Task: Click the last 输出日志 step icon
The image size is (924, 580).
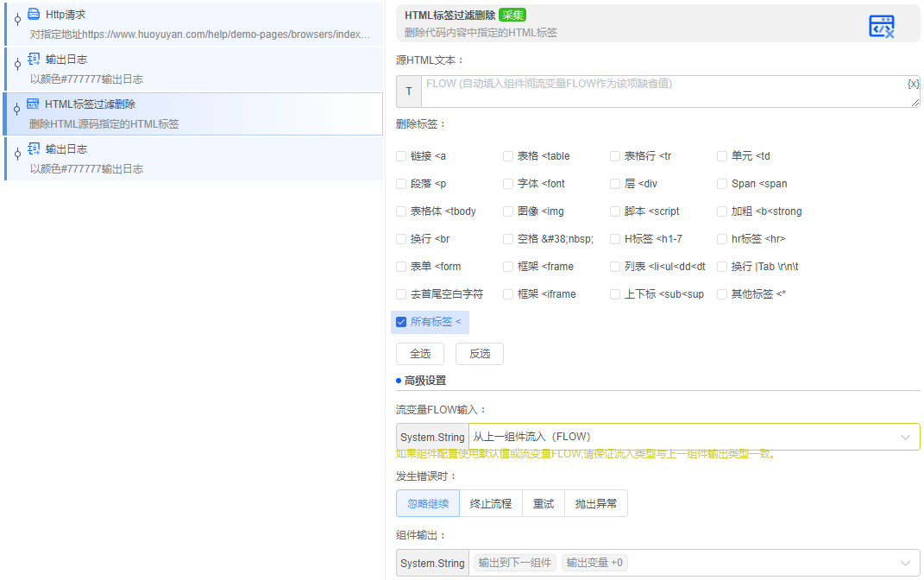Action: click(x=32, y=148)
